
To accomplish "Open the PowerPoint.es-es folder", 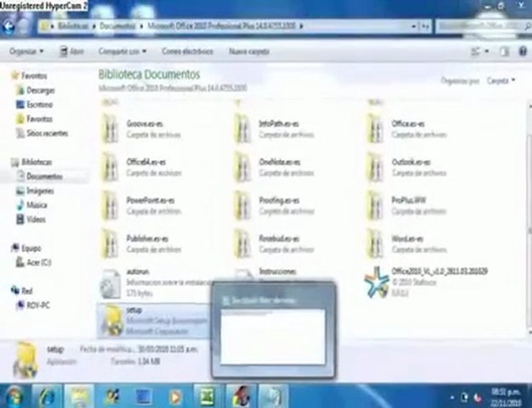I will [x=141, y=206].
